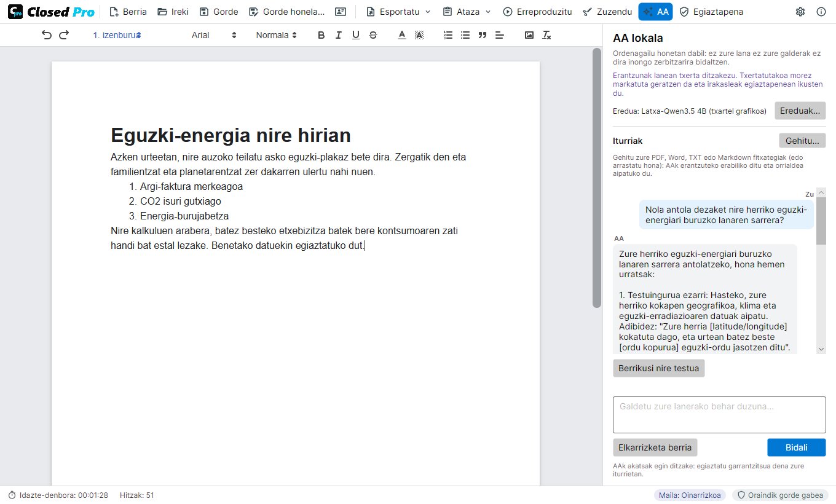Click the Closed Pro logo
Viewport: 836px width, 504px height.
(x=51, y=12)
